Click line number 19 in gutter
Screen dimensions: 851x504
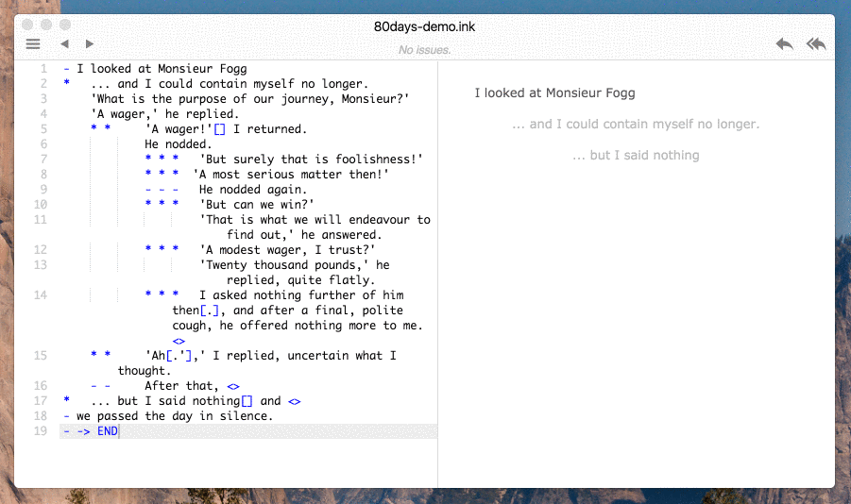(x=41, y=430)
